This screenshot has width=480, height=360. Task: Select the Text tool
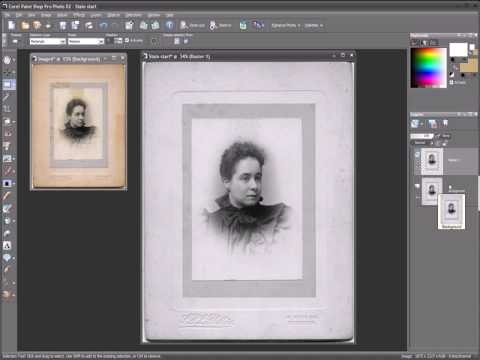coord(7,246)
